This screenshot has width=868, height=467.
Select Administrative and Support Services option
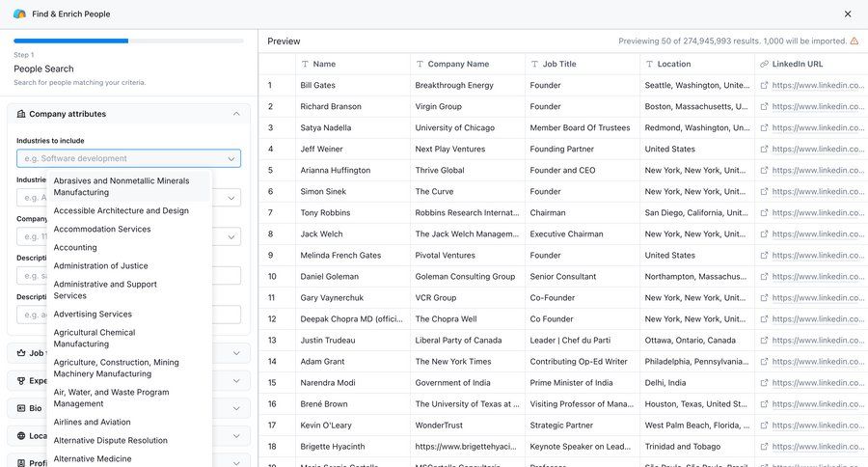point(129,289)
